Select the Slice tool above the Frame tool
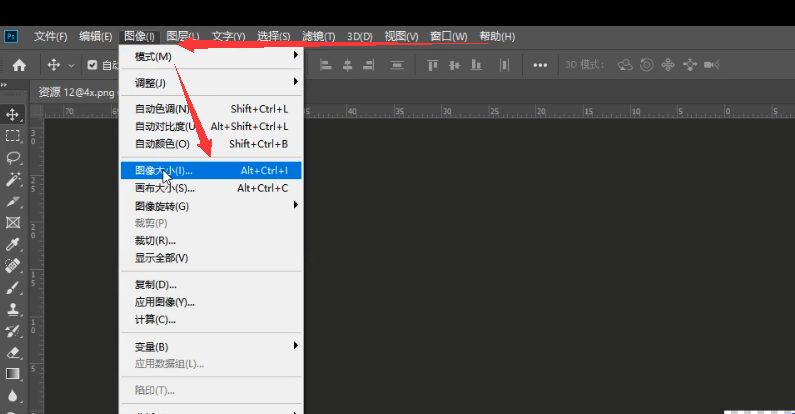 point(13,202)
